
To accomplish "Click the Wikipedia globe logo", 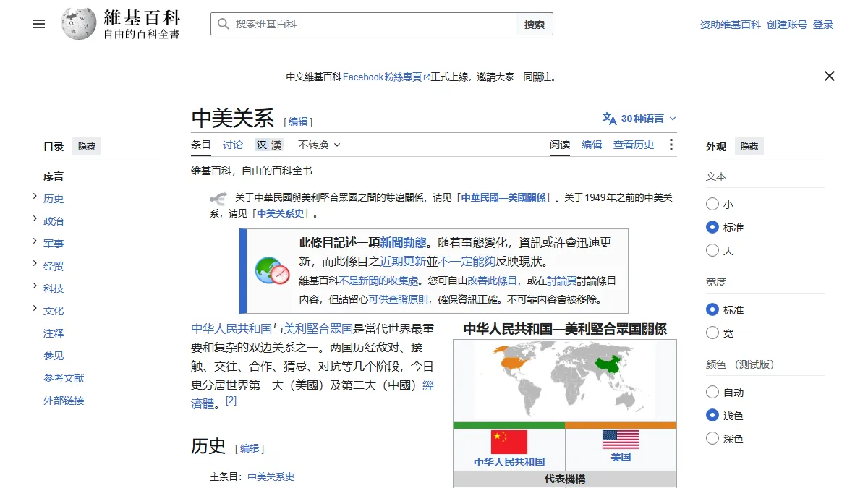I will coord(79,24).
